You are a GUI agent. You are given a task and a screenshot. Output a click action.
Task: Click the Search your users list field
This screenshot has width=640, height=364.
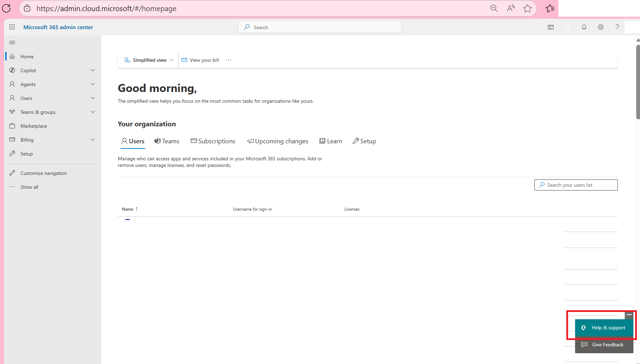(576, 185)
